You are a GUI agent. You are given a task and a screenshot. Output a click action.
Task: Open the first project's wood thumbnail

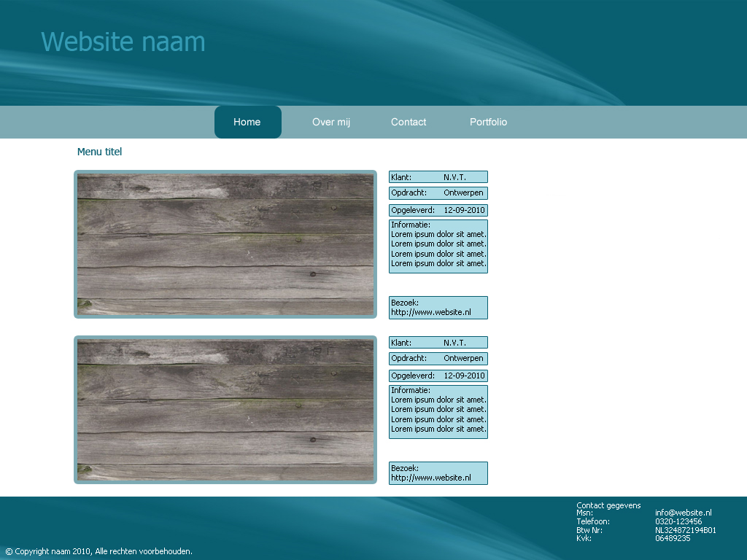(x=225, y=244)
